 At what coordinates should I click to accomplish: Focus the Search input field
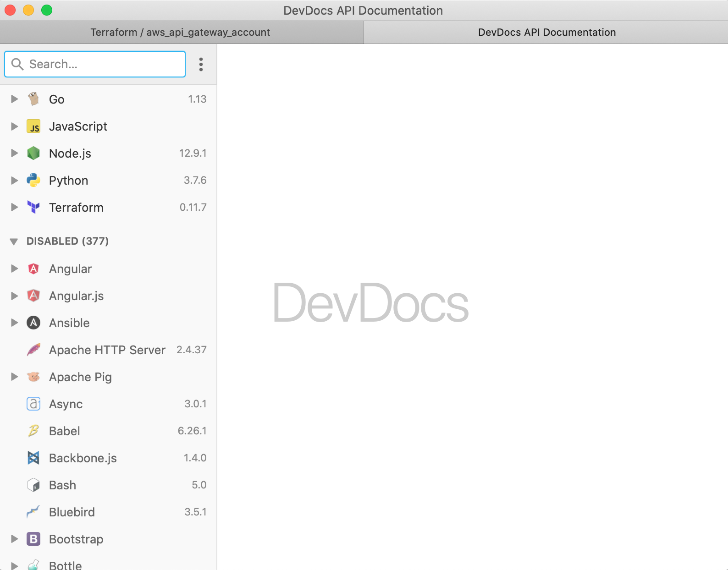pyautogui.click(x=95, y=64)
